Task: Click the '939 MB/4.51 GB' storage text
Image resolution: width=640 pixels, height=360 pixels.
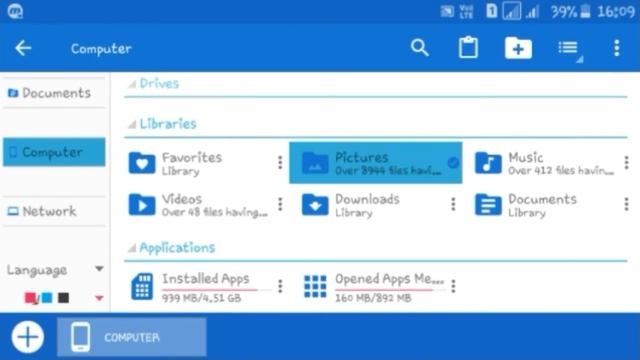Action: (x=202, y=298)
